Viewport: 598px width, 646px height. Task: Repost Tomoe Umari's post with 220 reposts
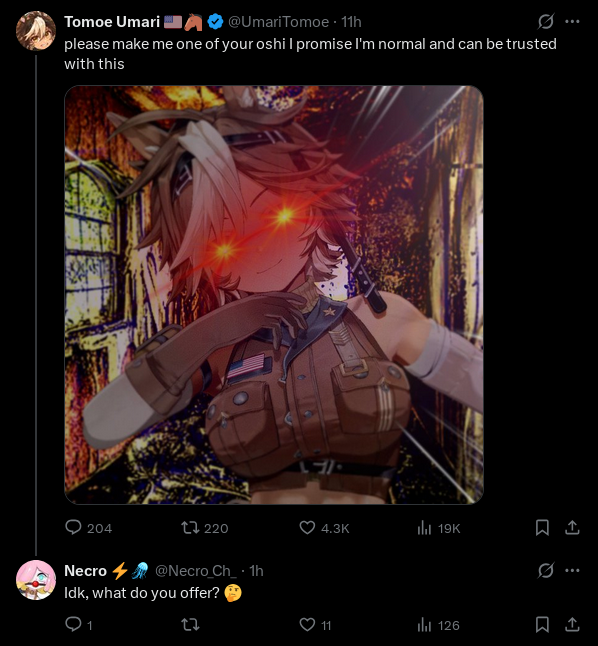(x=205, y=528)
